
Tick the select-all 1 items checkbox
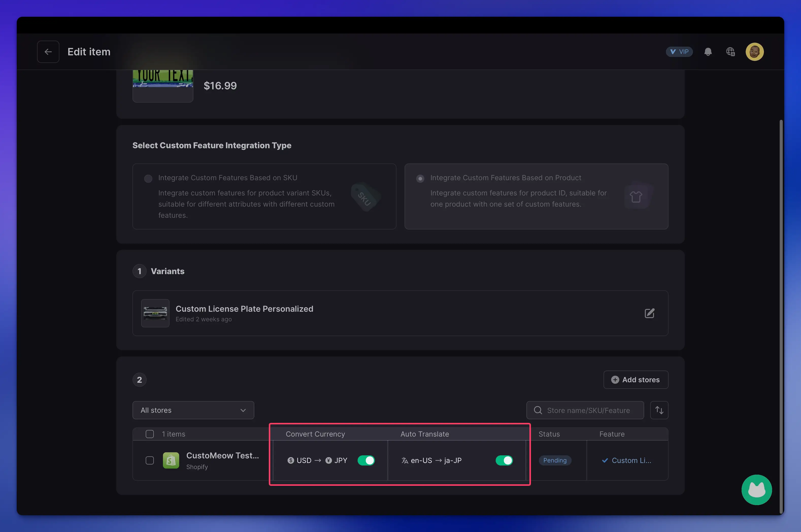[x=149, y=434]
